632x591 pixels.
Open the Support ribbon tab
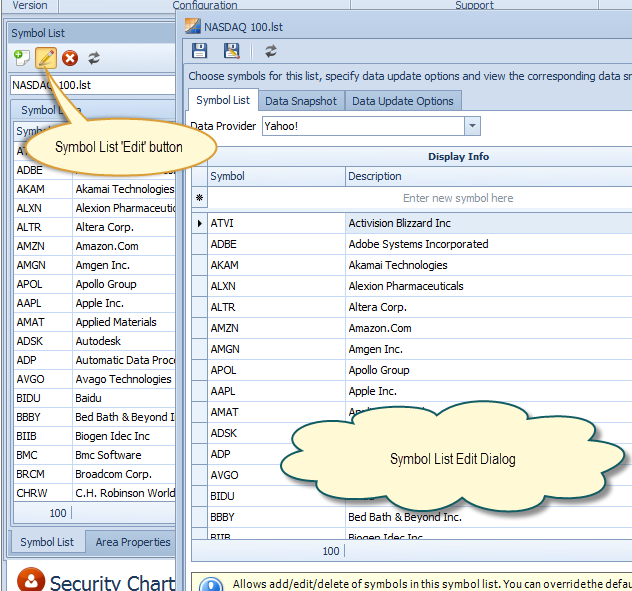pos(474,5)
